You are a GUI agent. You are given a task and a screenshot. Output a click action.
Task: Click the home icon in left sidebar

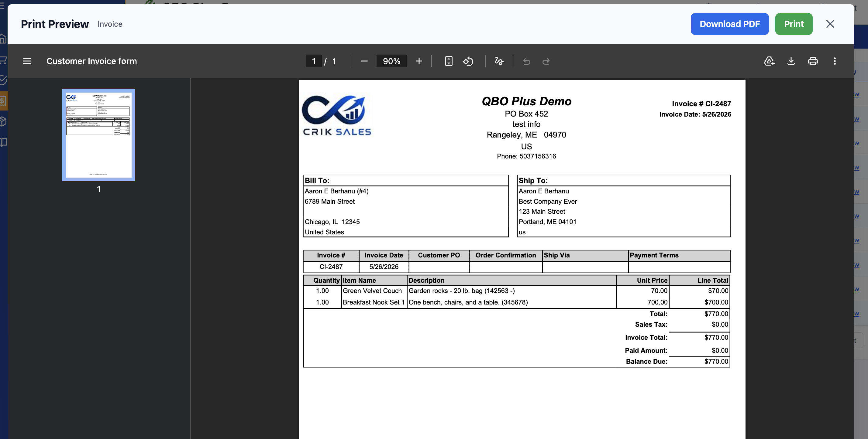point(3,39)
